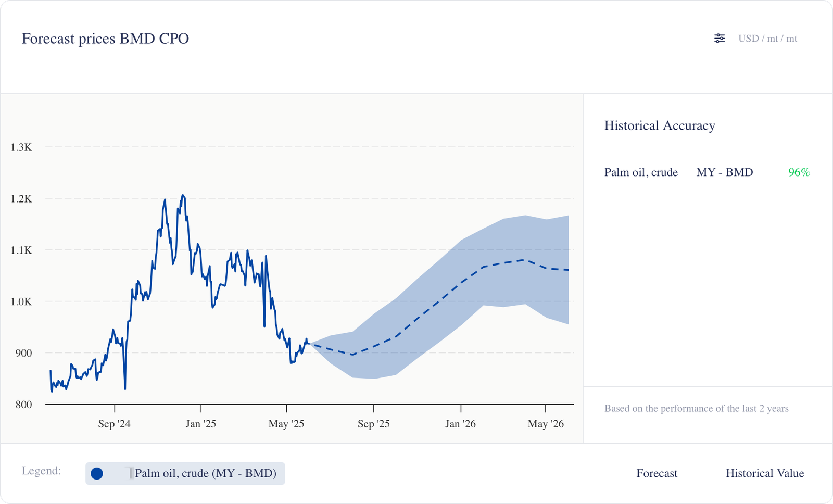Image resolution: width=833 pixels, height=504 pixels.
Task: Click the blue dot in the legend
Action: (97, 473)
